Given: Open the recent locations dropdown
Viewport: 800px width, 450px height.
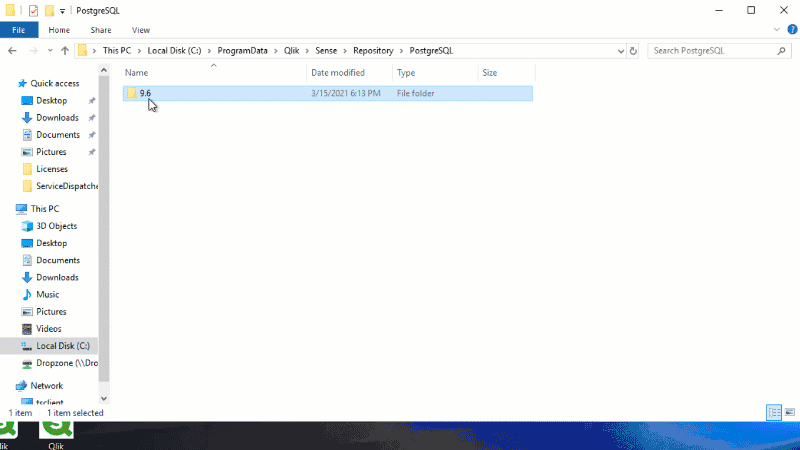Looking at the screenshot, I should pyautogui.click(x=49, y=50).
